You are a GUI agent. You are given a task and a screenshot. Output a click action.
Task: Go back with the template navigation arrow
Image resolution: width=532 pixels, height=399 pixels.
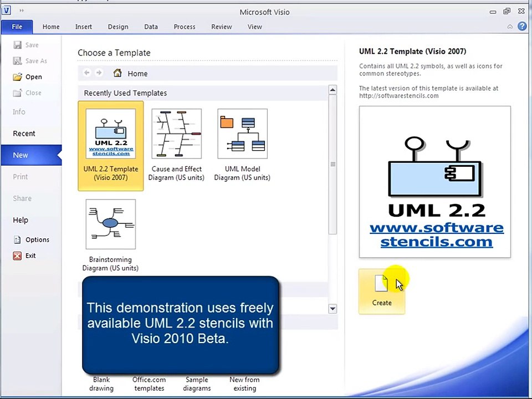tap(87, 73)
